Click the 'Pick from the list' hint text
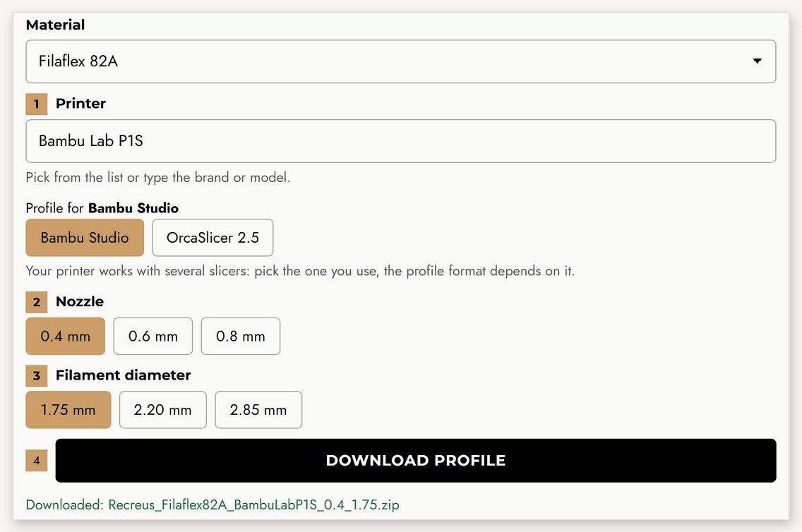This screenshot has width=802, height=532. (x=158, y=177)
